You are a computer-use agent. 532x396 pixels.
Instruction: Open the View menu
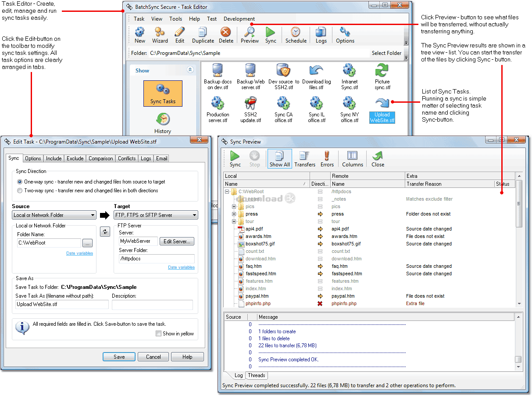pyautogui.click(x=157, y=19)
